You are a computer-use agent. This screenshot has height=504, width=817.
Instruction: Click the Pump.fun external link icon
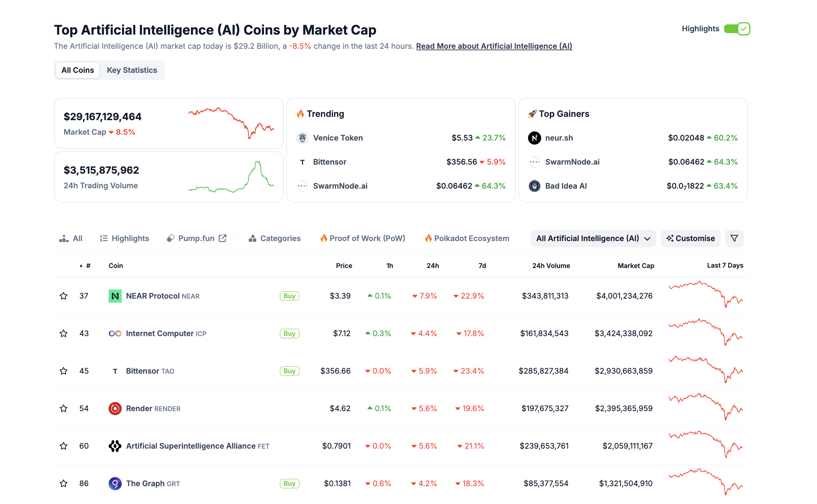click(222, 238)
